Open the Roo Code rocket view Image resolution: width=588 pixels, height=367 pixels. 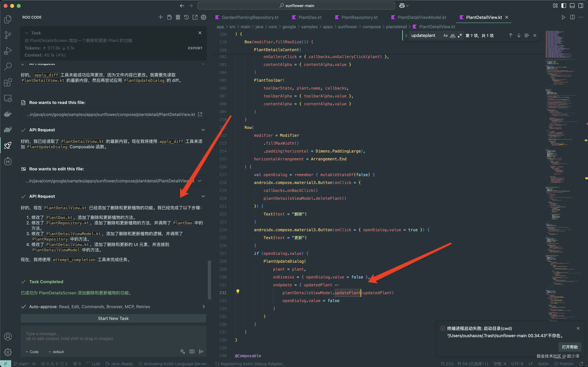click(x=8, y=145)
